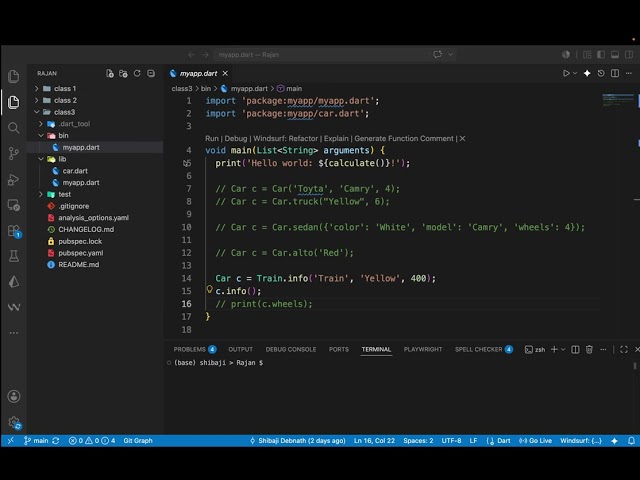Show additional views ellipsis in activity bar
The image size is (640, 480).
pos(13,333)
